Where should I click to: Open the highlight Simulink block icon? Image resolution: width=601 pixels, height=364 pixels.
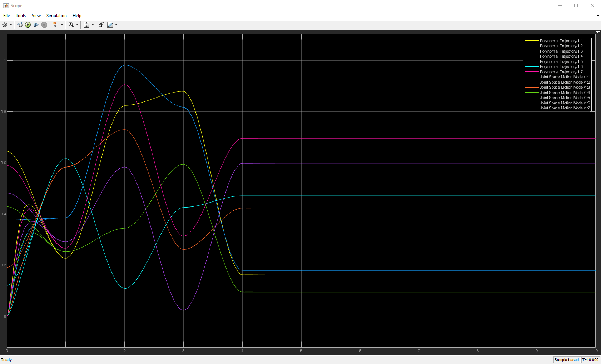(x=55, y=25)
